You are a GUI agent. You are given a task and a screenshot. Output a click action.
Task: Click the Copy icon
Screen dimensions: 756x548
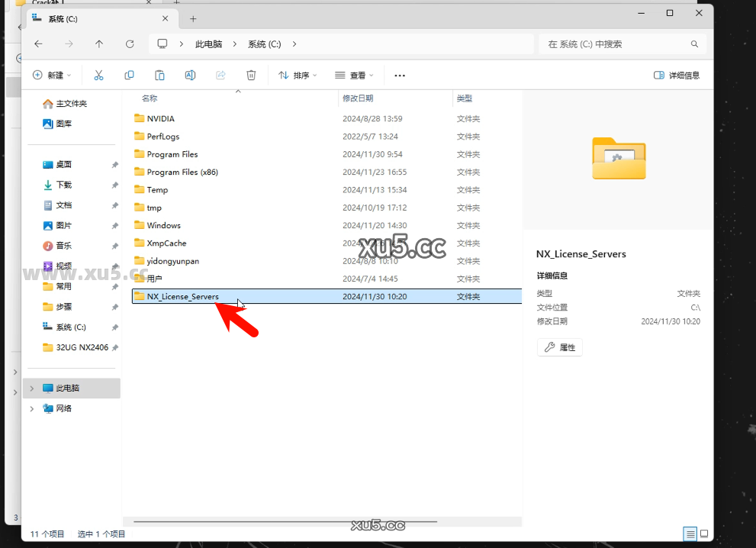pyautogui.click(x=128, y=75)
